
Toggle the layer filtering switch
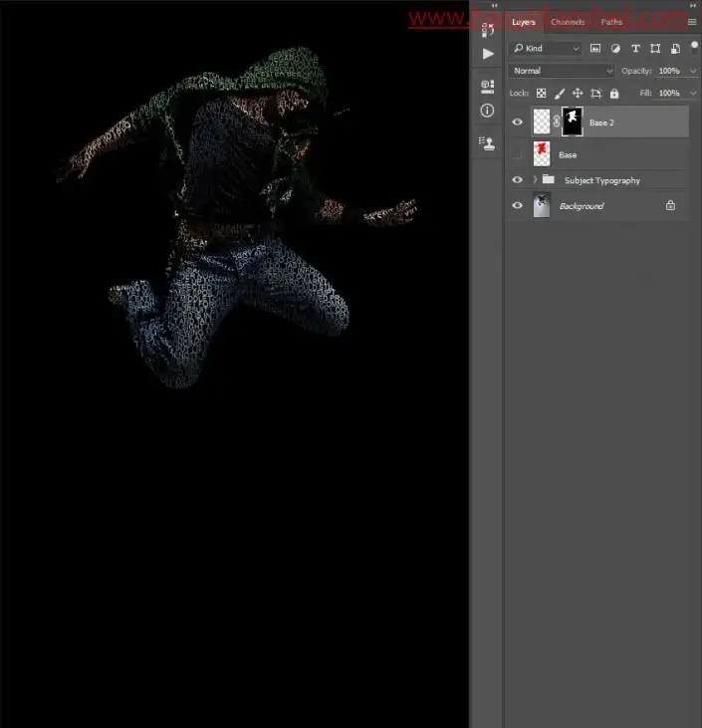tap(695, 48)
